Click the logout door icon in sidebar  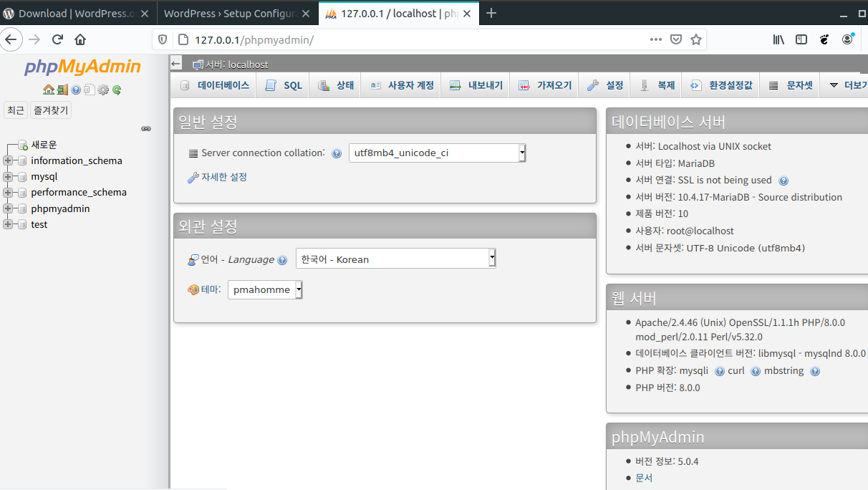[62, 90]
